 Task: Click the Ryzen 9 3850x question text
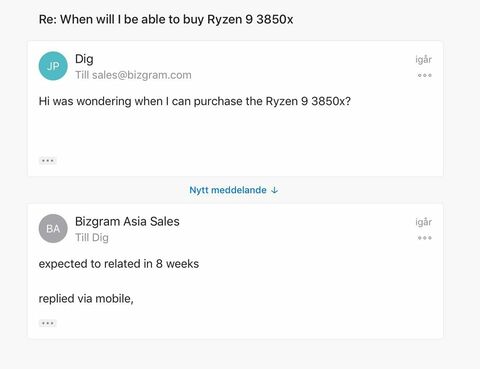[195, 101]
